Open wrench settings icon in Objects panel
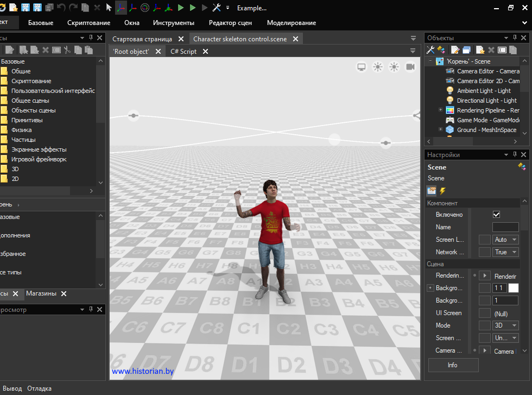This screenshot has height=395, width=532. point(430,50)
